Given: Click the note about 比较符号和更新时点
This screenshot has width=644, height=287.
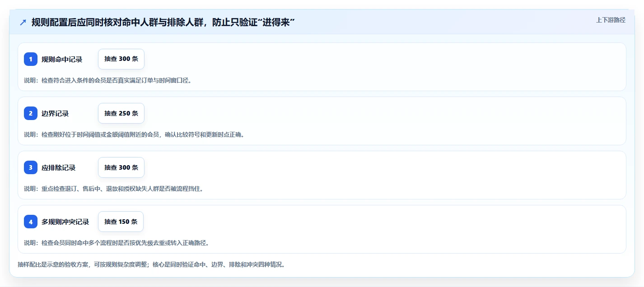Looking at the screenshot, I should click(134, 134).
